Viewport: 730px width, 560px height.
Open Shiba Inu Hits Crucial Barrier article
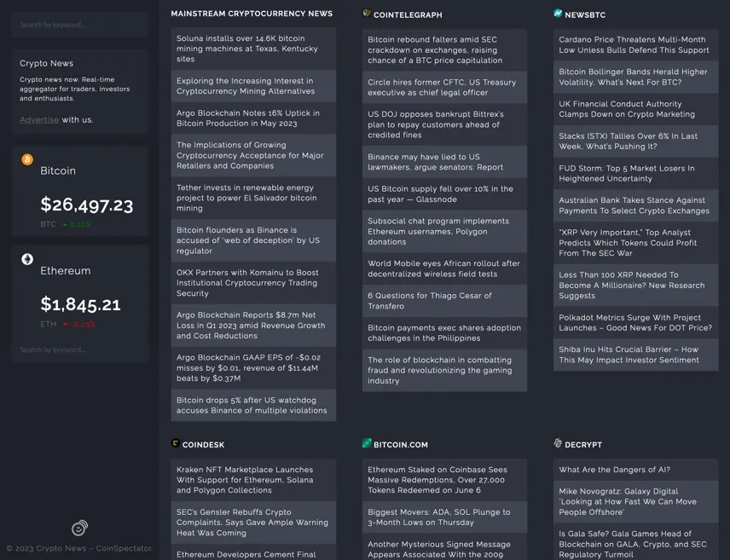pos(636,355)
